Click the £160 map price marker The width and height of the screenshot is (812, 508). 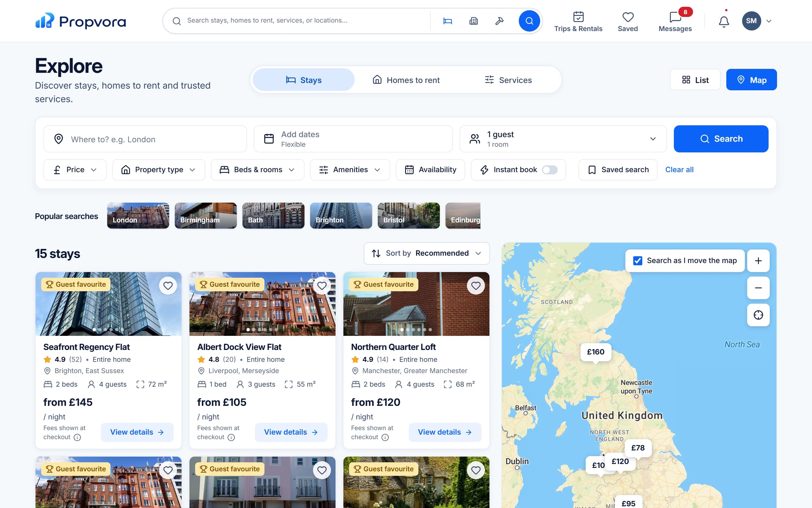point(595,352)
